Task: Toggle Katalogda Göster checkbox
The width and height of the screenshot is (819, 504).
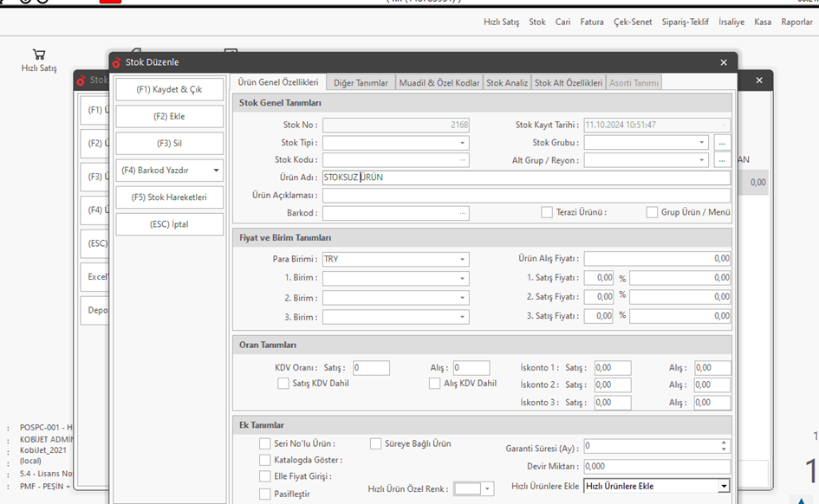Action: (265, 460)
